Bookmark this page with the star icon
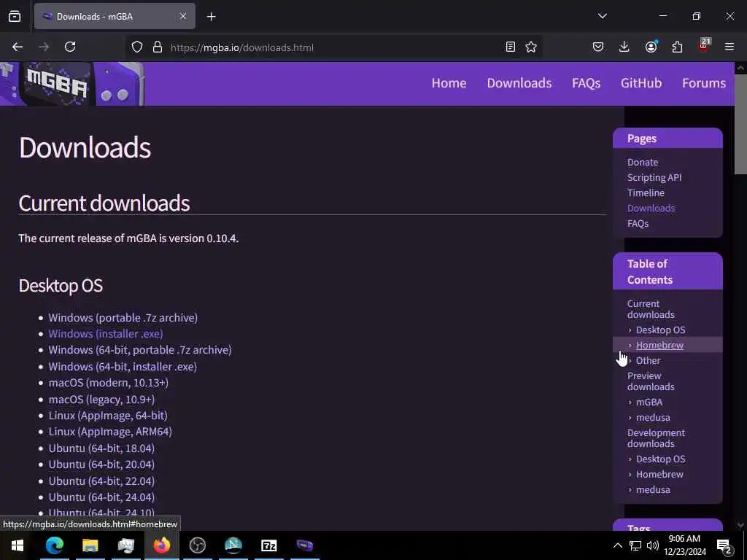Viewport: 747px width, 560px height. coord(531,47)
